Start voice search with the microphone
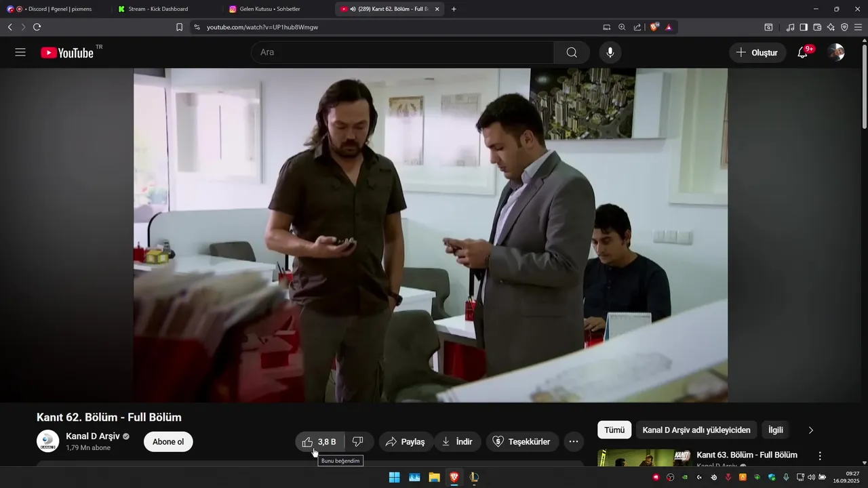 [x=610, y=52]
